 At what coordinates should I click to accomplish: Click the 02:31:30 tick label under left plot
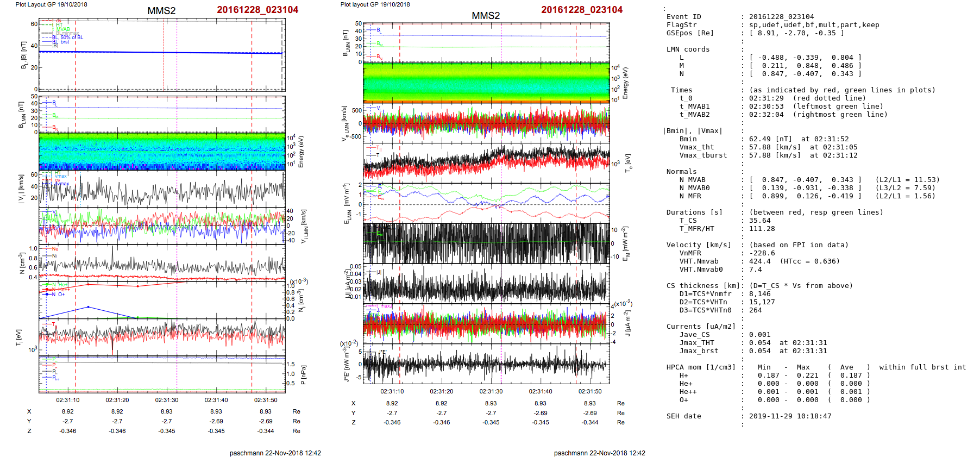167,400
